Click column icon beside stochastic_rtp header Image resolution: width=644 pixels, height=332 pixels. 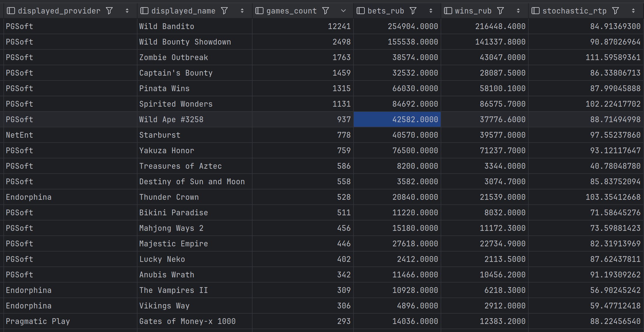click(x=535, y=11)
